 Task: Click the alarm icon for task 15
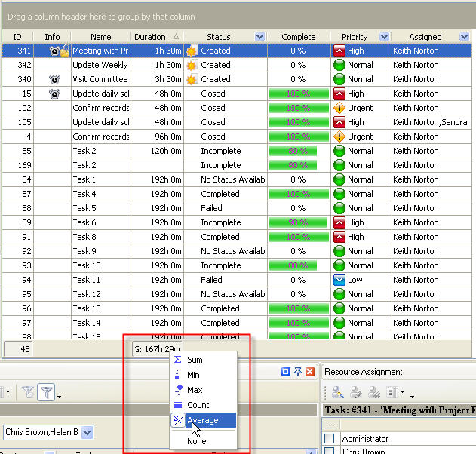tap(54, 94)
